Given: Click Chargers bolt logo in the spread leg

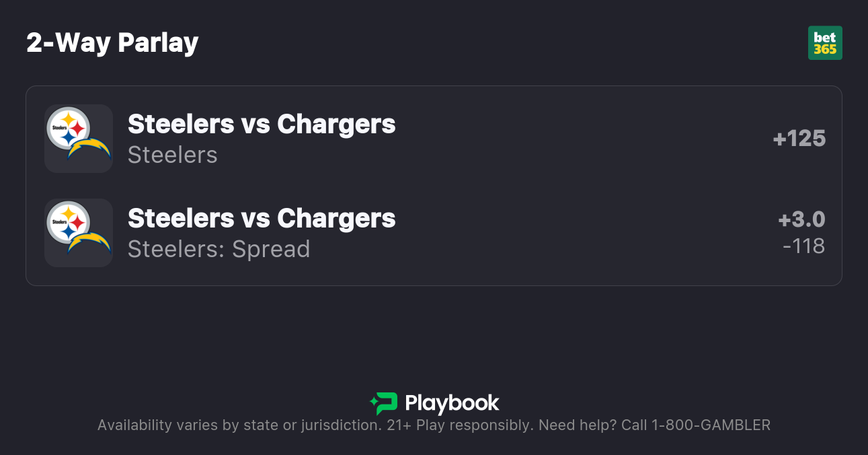Looking at the screenshot, I should 90,242.
